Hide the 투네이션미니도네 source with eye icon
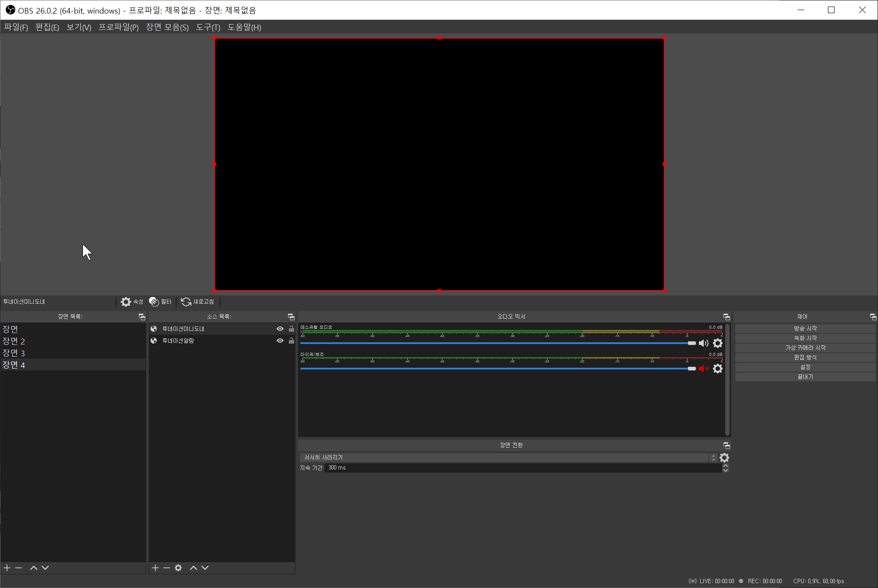 280,329
